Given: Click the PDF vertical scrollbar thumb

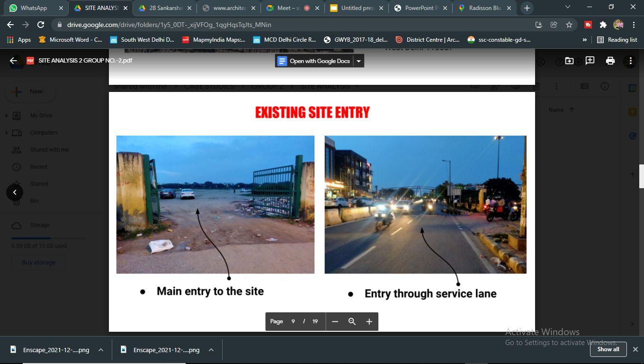Looking at the screenshot, I should coord(641,176).
